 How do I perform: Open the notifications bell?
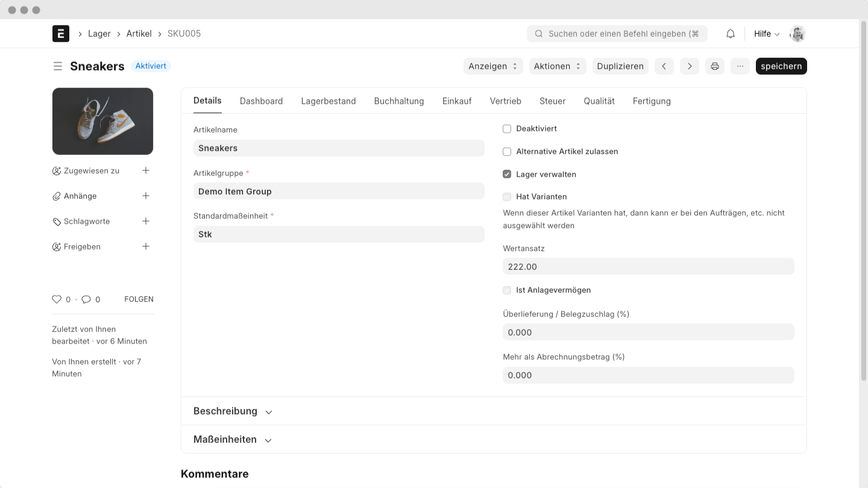point(731,34)
